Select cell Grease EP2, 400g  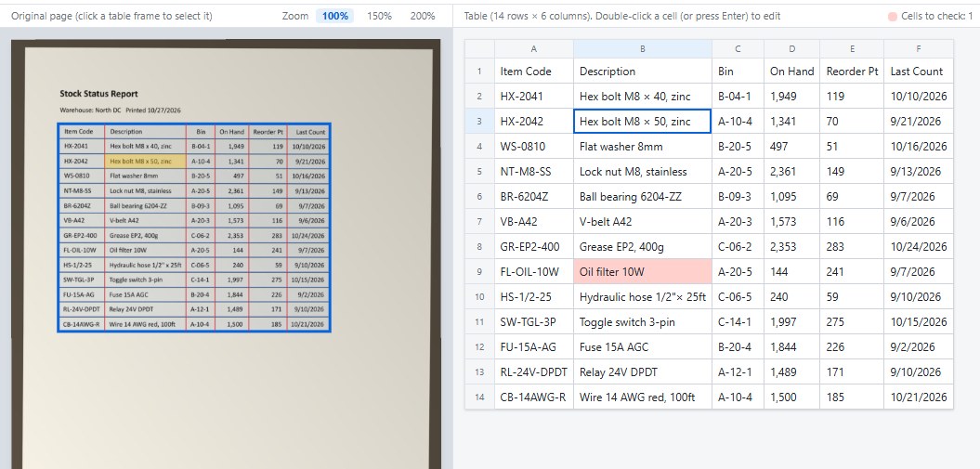[x=643, y=247]
